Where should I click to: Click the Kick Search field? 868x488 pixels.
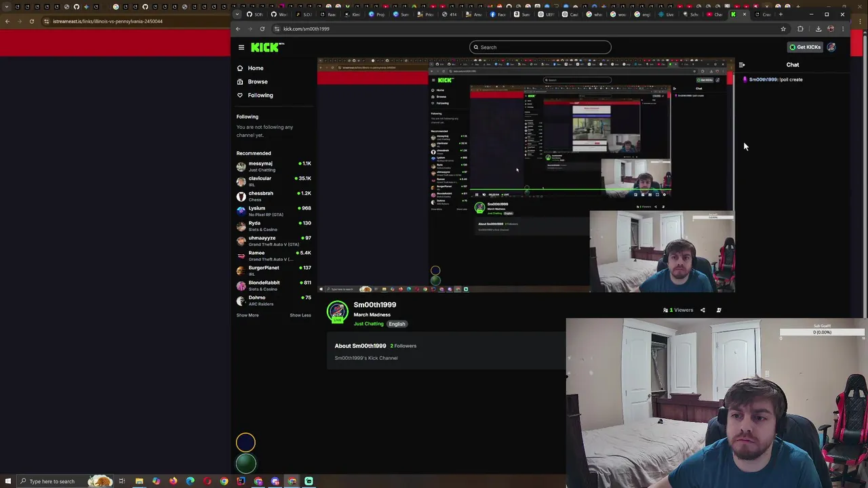[540, 47]
